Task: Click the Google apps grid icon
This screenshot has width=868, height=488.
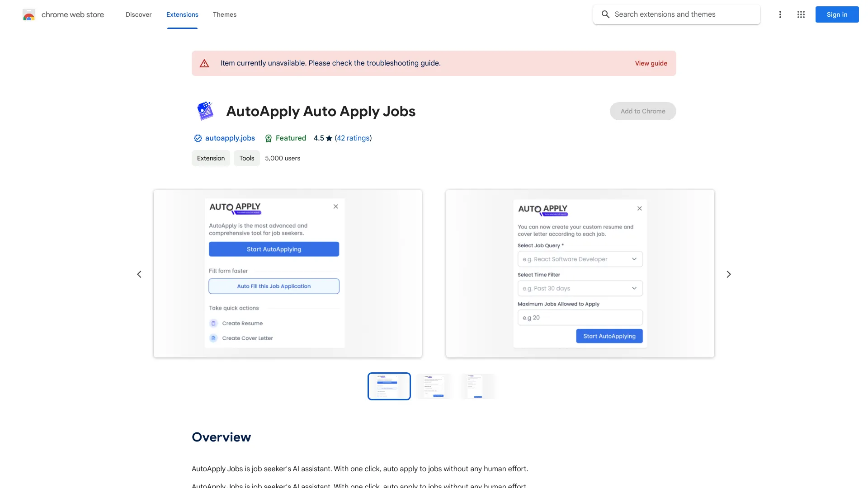Action: (x=801, y=14)
